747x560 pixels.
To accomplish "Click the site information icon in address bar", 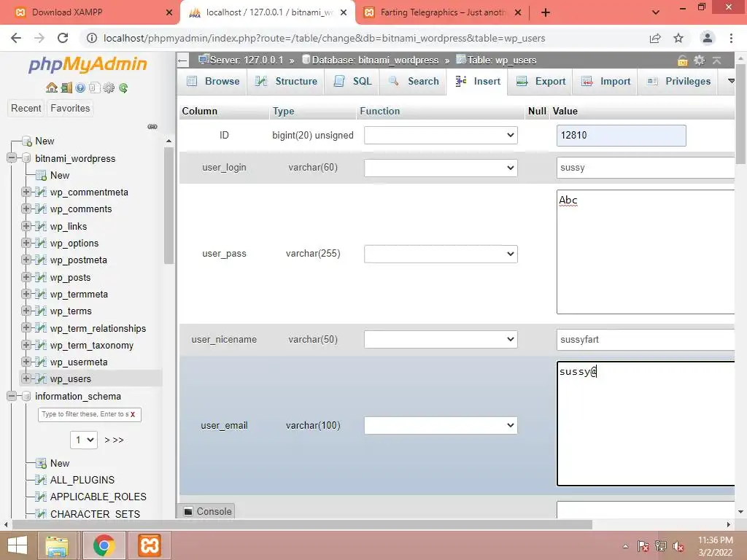I will pyautogui.click(x=91, y=38).
